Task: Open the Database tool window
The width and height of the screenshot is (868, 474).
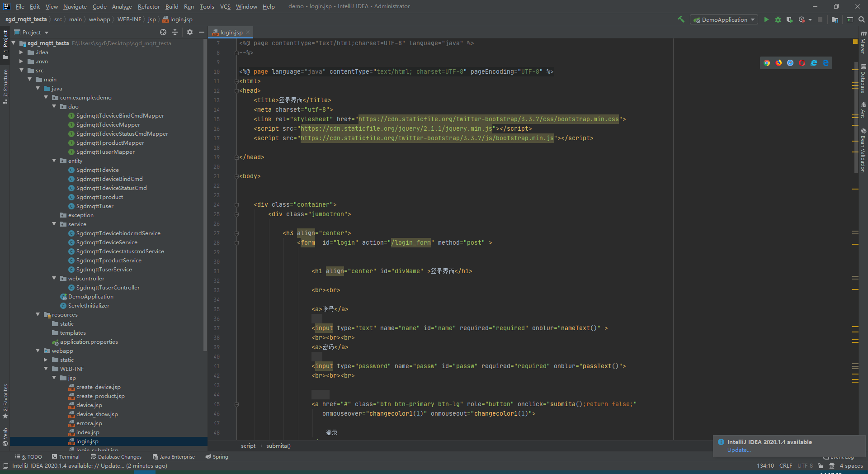Action: pos(863,79)
